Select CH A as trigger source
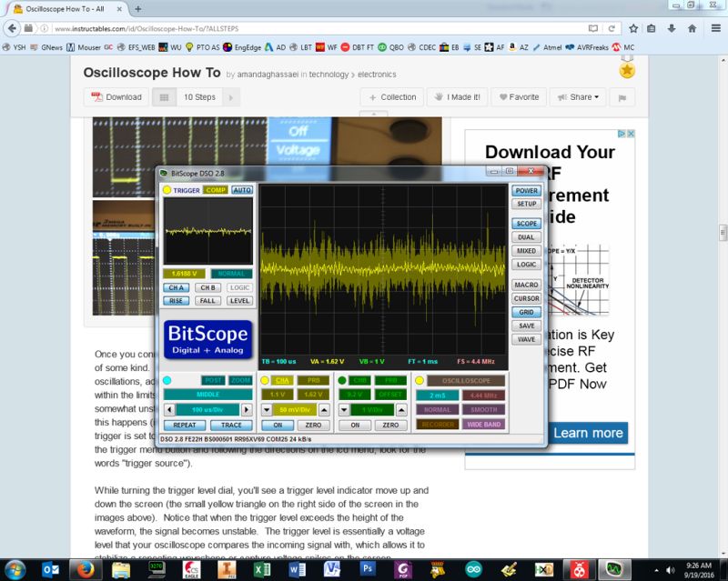The width and height of the screenshot is (728, 581). pyautogui.click(x=176, y=287)
